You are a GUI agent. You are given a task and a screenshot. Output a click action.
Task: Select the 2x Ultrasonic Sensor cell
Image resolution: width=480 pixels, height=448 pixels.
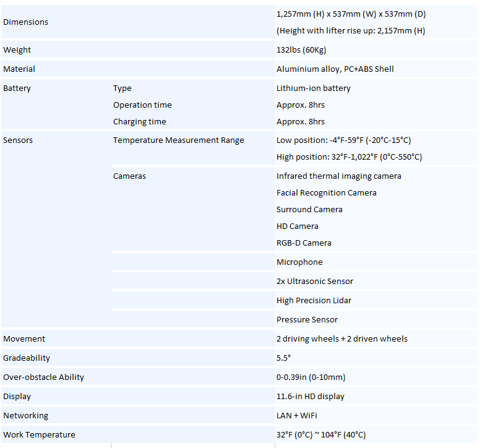[315, 282]
